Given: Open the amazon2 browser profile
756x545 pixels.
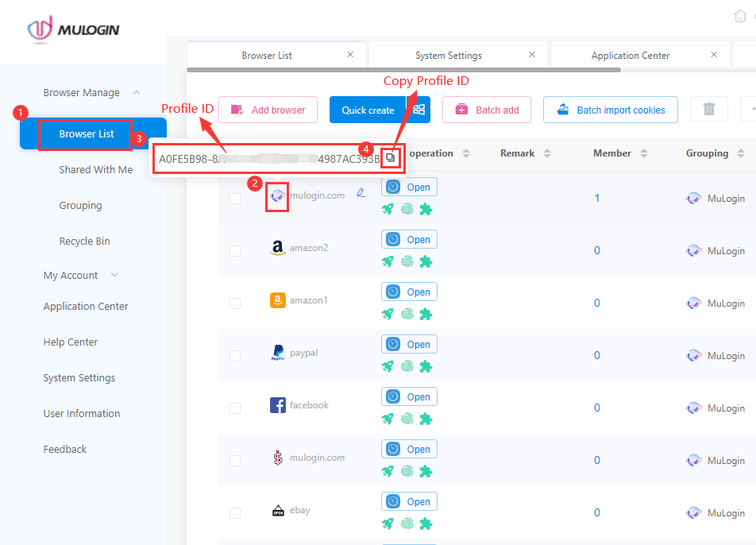Looking at the screenshot, I should click(x=409, y=239).
